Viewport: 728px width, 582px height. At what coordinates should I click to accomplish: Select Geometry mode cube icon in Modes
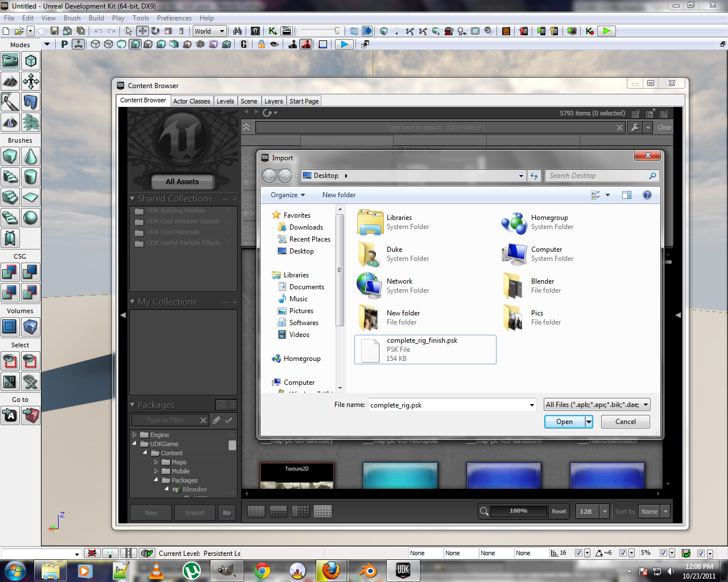[31, 61]
